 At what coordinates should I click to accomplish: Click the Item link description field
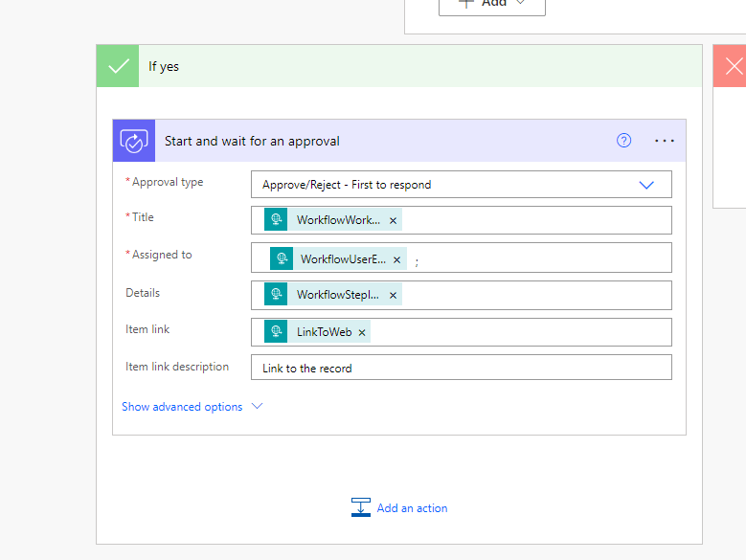461,368
